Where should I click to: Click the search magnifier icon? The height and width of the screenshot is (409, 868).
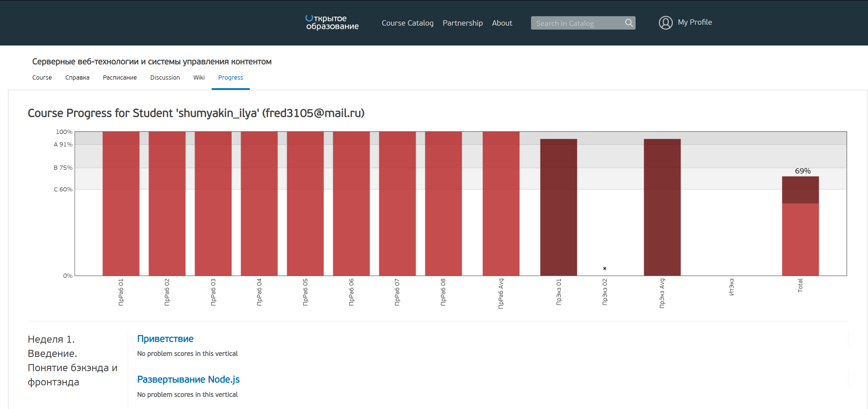(628, 23)
